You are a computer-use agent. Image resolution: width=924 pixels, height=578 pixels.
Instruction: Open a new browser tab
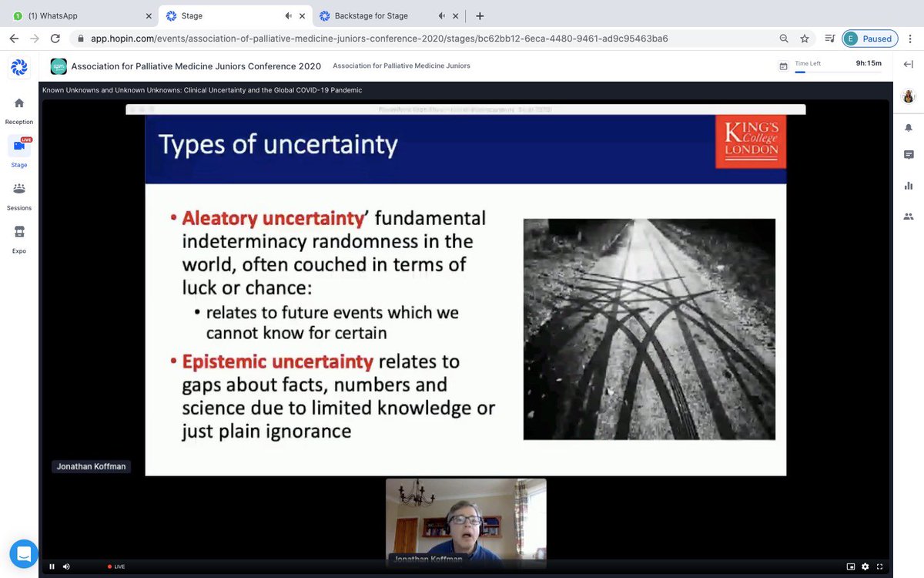click(480, 15)
